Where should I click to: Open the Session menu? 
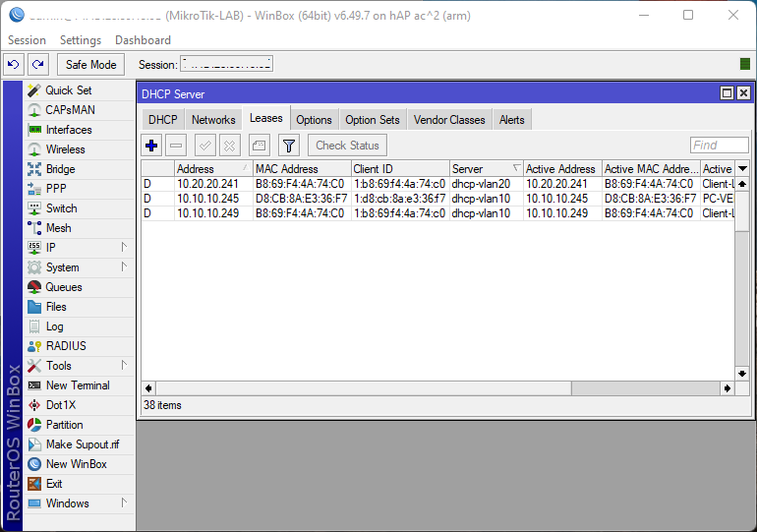(28, 40)
